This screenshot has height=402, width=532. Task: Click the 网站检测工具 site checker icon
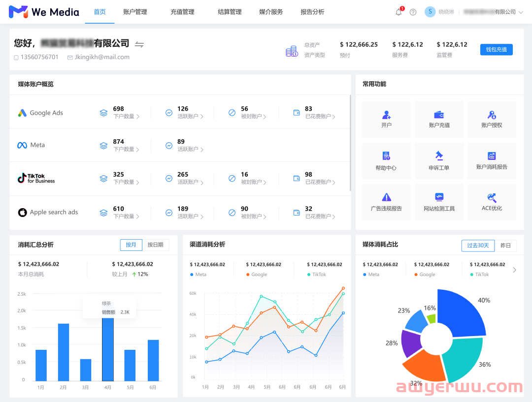[438, 202]
